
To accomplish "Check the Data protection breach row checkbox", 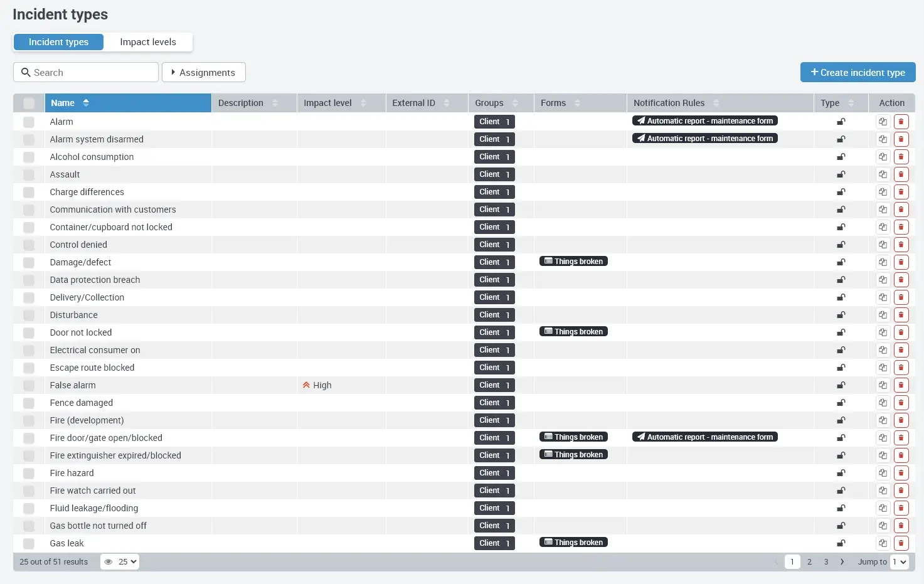I will point(28,280).
